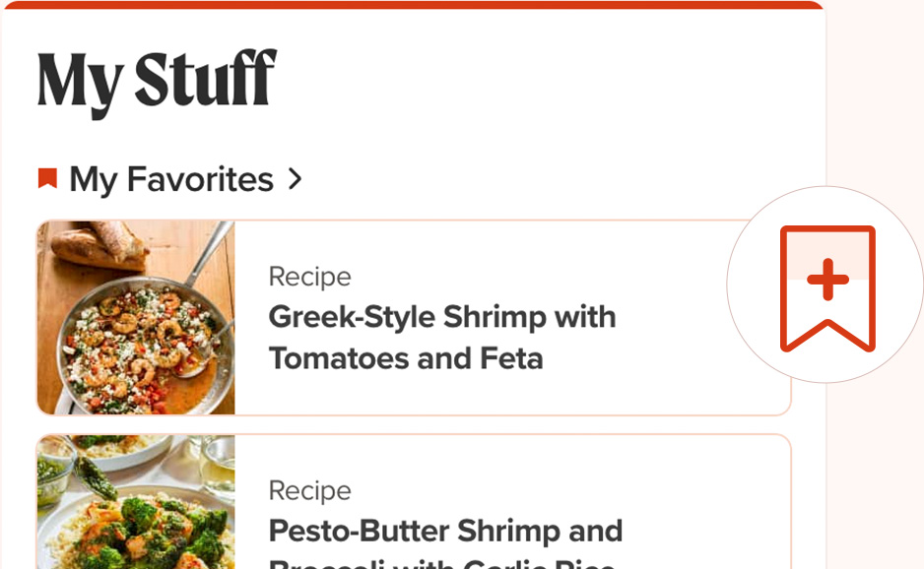Click the pointed bottom of the bookmark outline
The height and width of the screenshot is (569, 924).
pyautogui.click(x=827, y=336)
